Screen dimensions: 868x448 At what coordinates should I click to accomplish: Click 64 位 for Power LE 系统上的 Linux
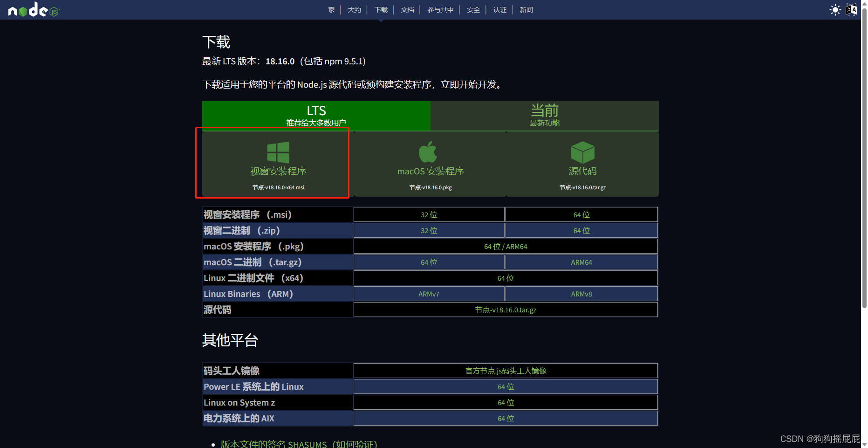506,386
